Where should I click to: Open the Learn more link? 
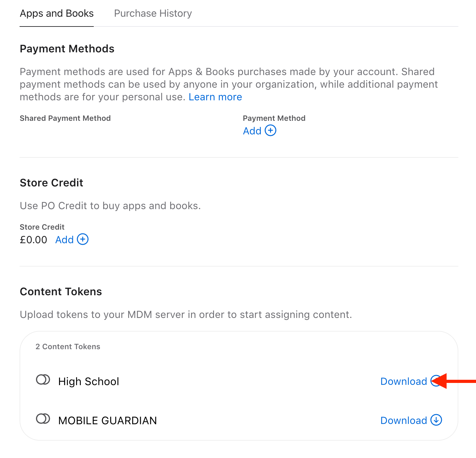coord(215,97)
